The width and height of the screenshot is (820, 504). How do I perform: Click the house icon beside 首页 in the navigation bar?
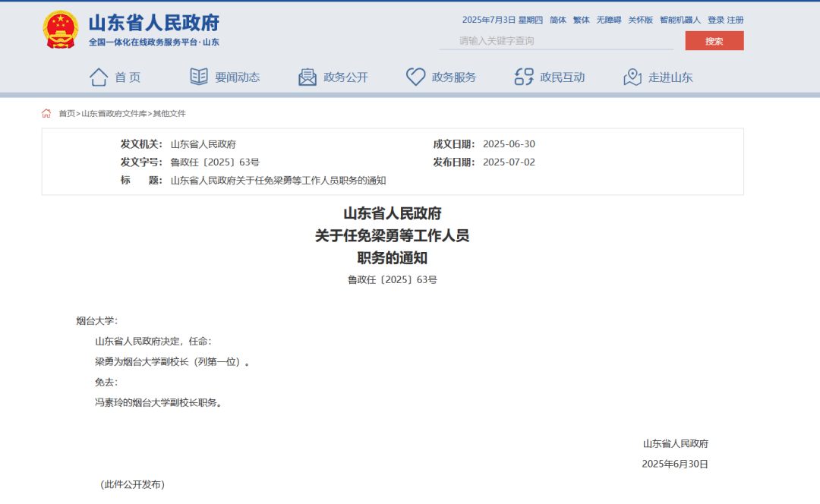click(98, 77)
